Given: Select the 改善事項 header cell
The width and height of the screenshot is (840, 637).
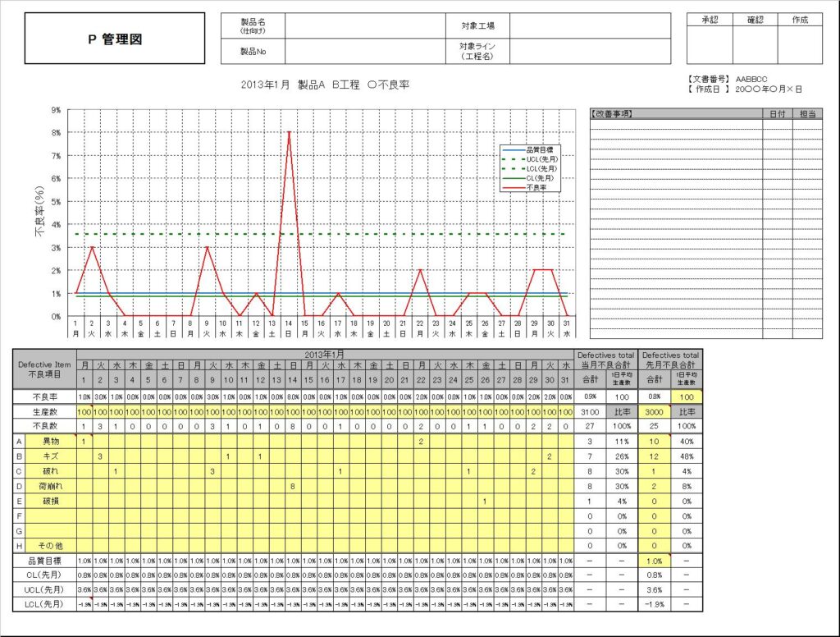Looking at the screenshot, I should 676,113.
